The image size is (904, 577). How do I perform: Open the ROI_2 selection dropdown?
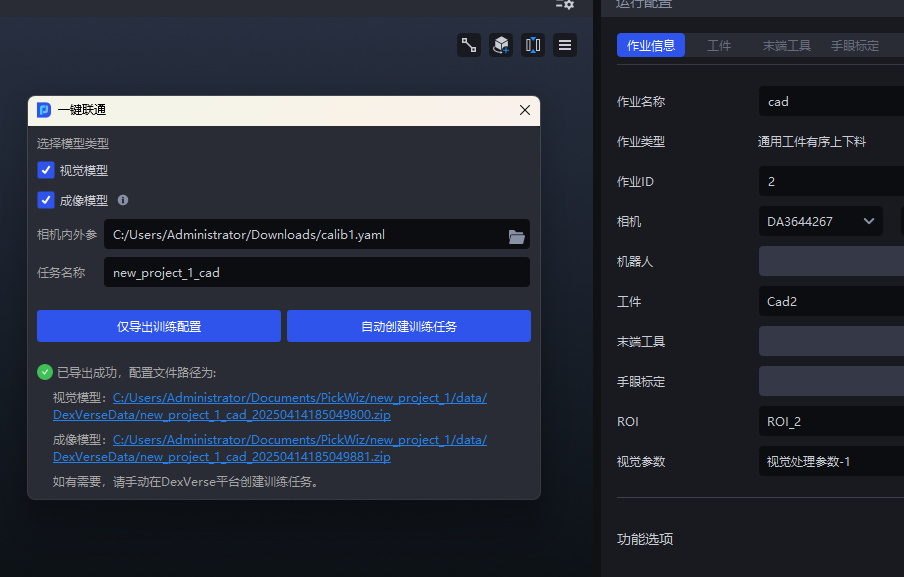pos(830,421)
